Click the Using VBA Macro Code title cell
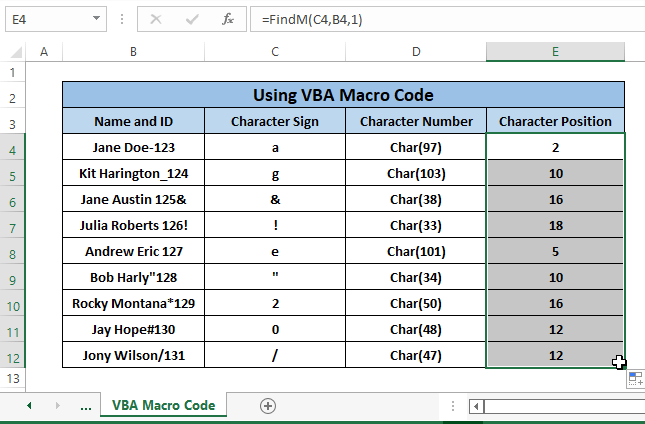The height and width of the screenshot is (424, 645). pyautogui.click(x=343, y=95)
